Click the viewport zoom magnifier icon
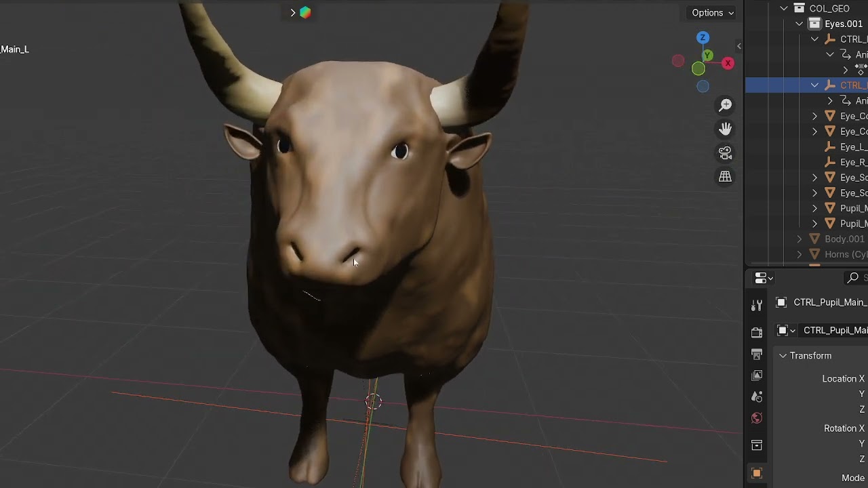The height and width of the screenshot is (488, 868). [x=726, y=105]
